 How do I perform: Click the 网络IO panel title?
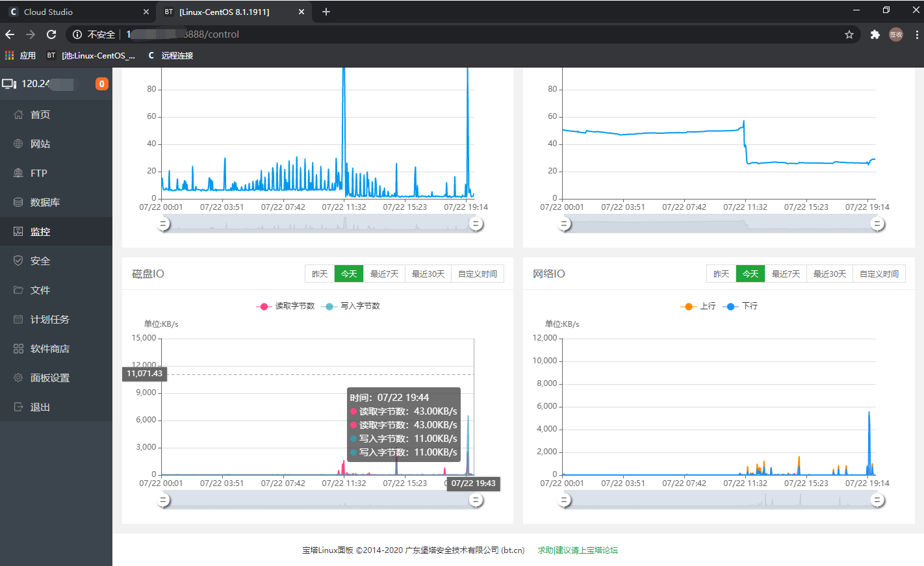[549, 274]
